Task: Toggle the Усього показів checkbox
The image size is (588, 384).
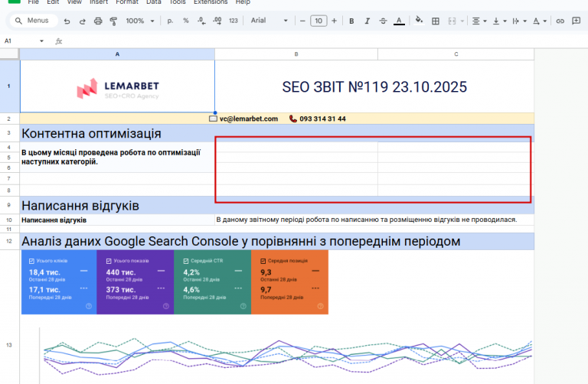Action: coord(109,261)
